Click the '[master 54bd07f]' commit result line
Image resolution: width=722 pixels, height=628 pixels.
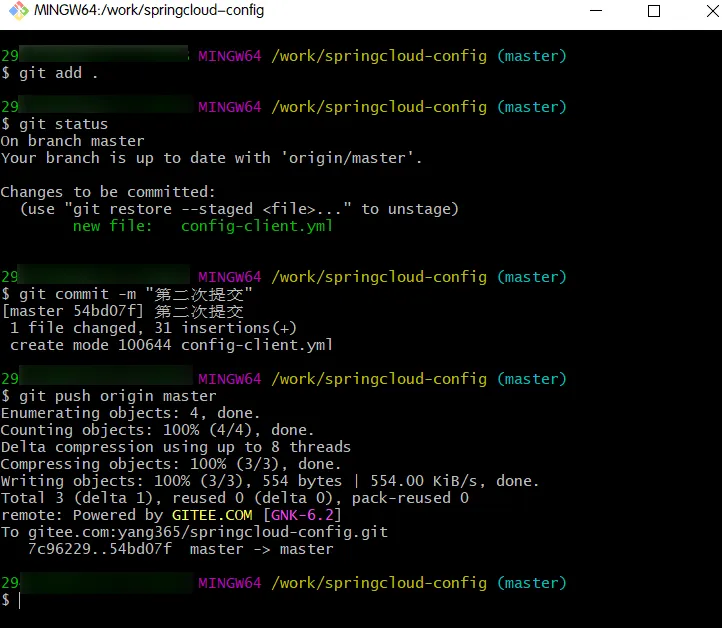click(66, 311)
